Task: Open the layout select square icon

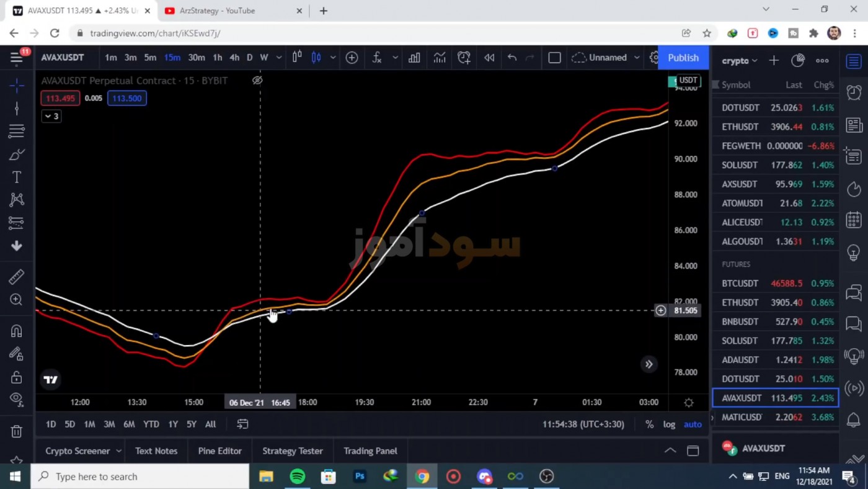Action: click(x=554, y=58)
